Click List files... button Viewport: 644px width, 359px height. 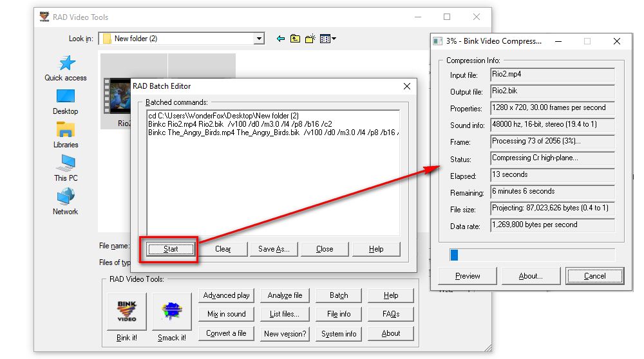(x=285, y=314)
